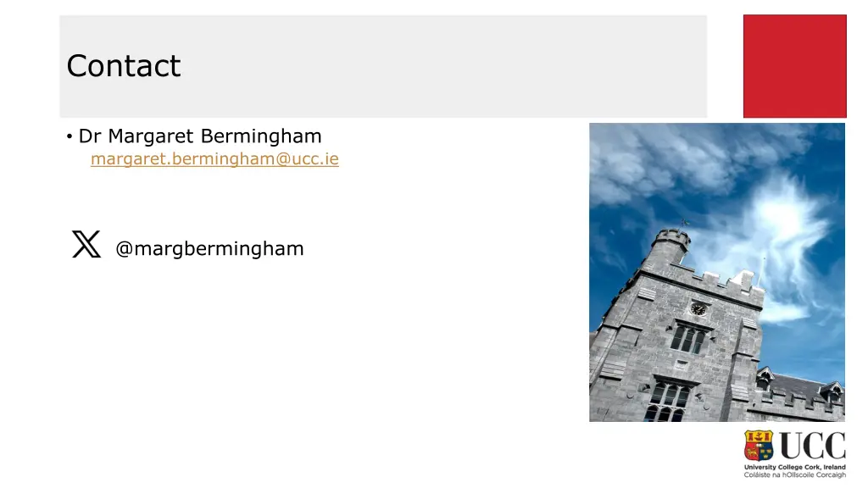Viewport: 868px width, 488px height.
Task: Click the Coláiste na hOllscoile Corcaigh text
Action: [794, 475]
